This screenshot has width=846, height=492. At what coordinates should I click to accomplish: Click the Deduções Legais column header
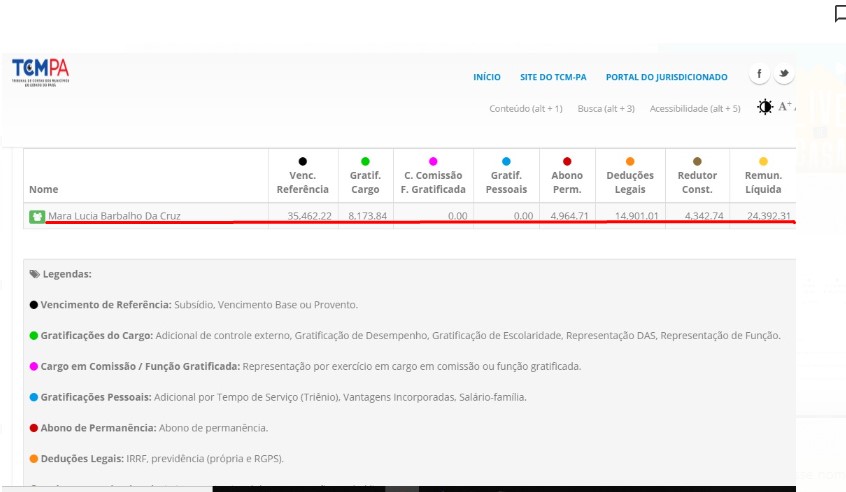point(630,182)
